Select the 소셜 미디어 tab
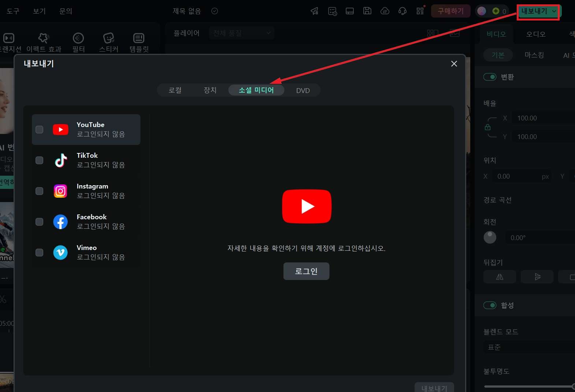The width and height of the screenshot is (575, 392). tap(256, 90)
